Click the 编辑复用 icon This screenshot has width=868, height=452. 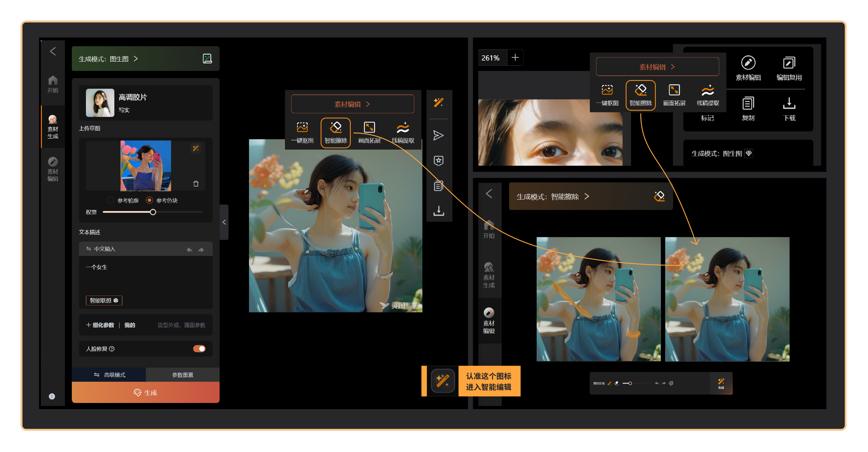click(x=789, y=63)
